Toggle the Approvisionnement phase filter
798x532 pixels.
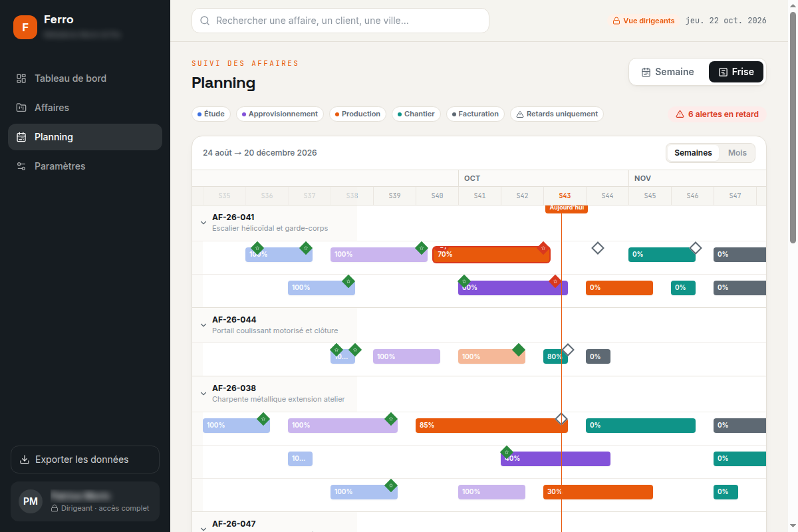coord(280,114)
